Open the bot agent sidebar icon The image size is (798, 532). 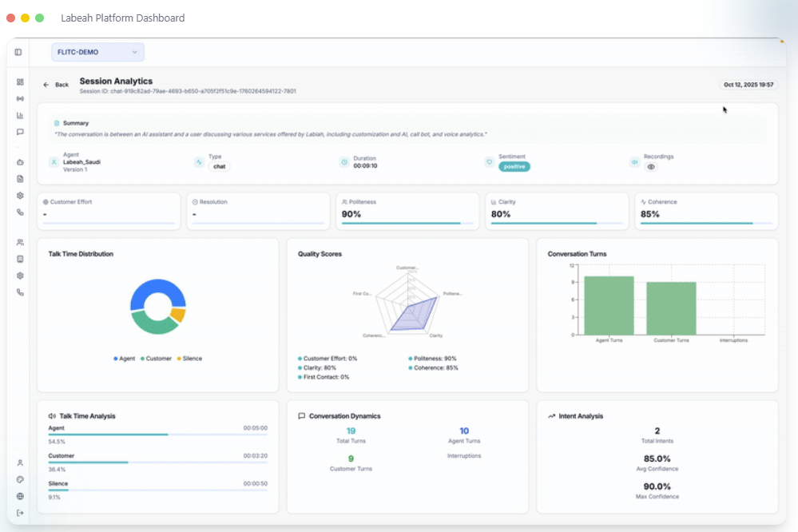coord(20,162)
